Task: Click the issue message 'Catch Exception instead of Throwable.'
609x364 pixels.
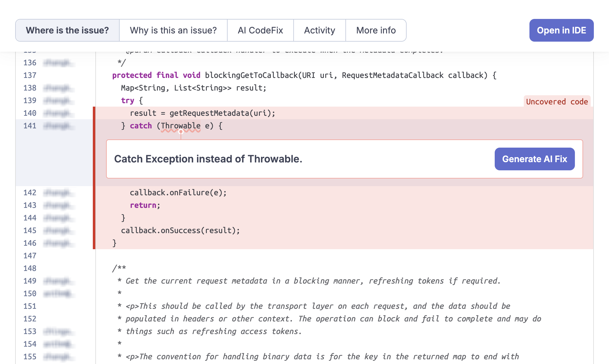Action: 208,159
